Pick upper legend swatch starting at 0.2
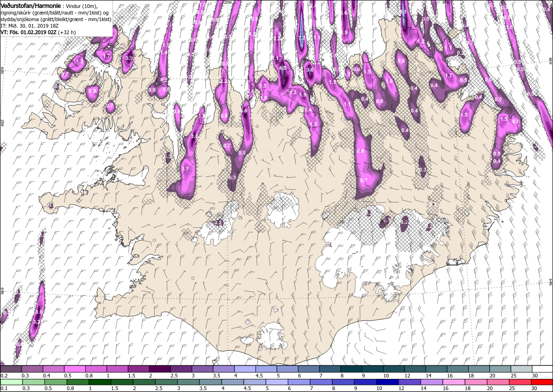The image size is (553, 392). click(x=11, y=369)
